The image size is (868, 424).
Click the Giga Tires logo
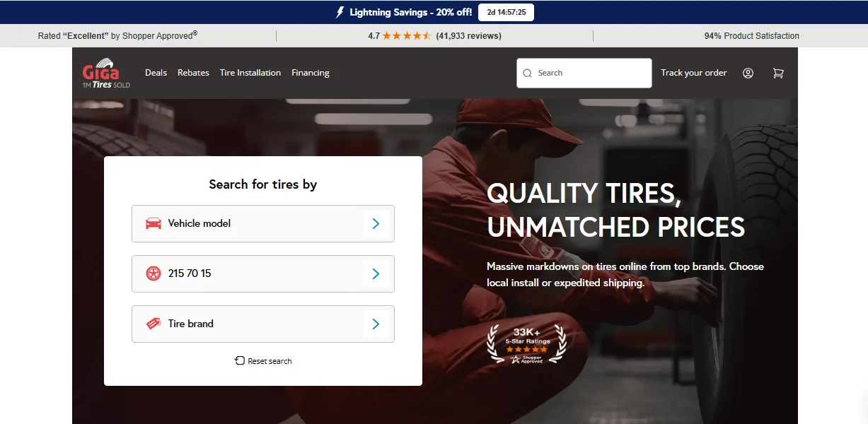[x=106, y=73]
